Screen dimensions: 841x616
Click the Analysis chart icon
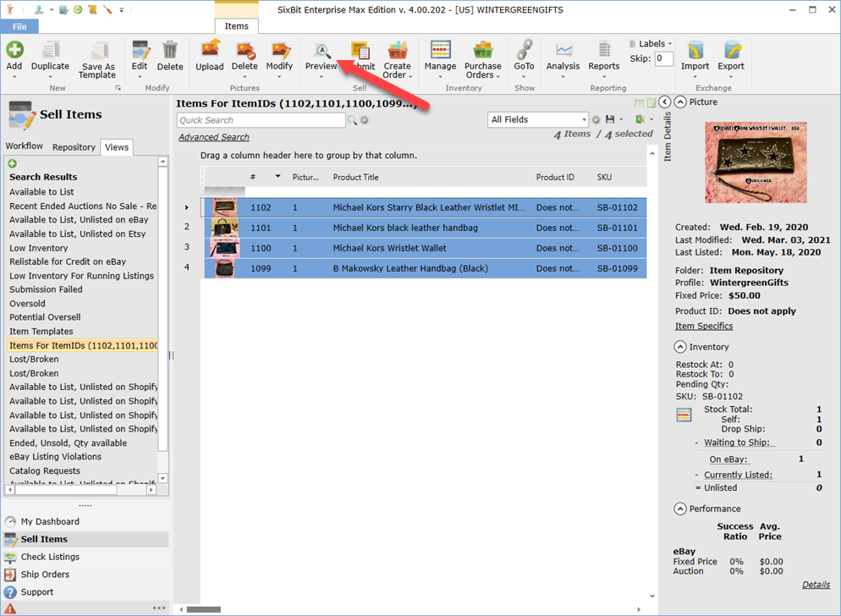coord(563,51)
